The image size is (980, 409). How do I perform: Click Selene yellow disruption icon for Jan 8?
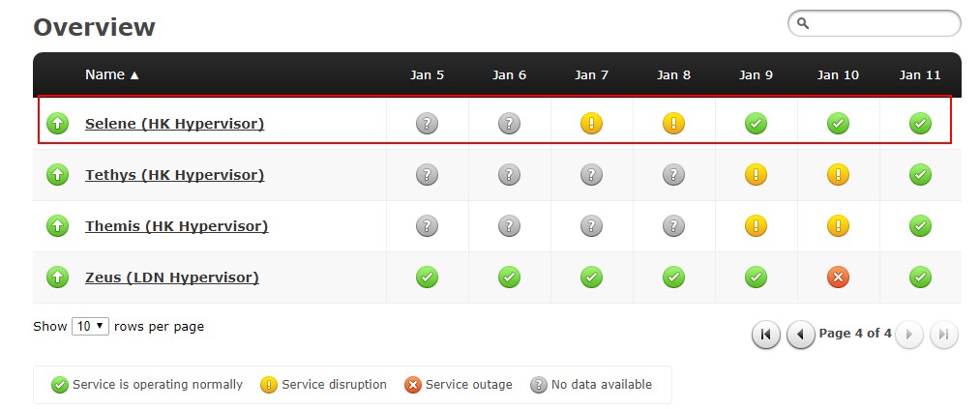673,124
